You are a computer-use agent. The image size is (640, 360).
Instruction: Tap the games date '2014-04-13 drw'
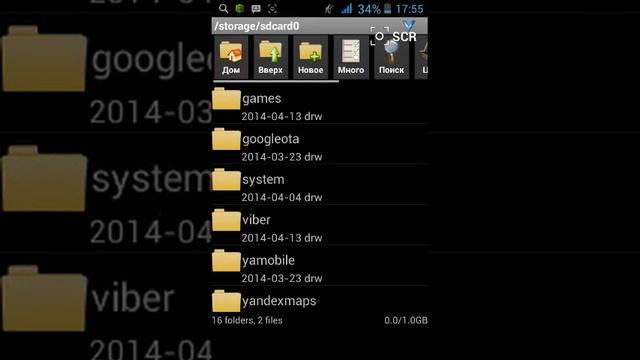[x=282, y=116]
